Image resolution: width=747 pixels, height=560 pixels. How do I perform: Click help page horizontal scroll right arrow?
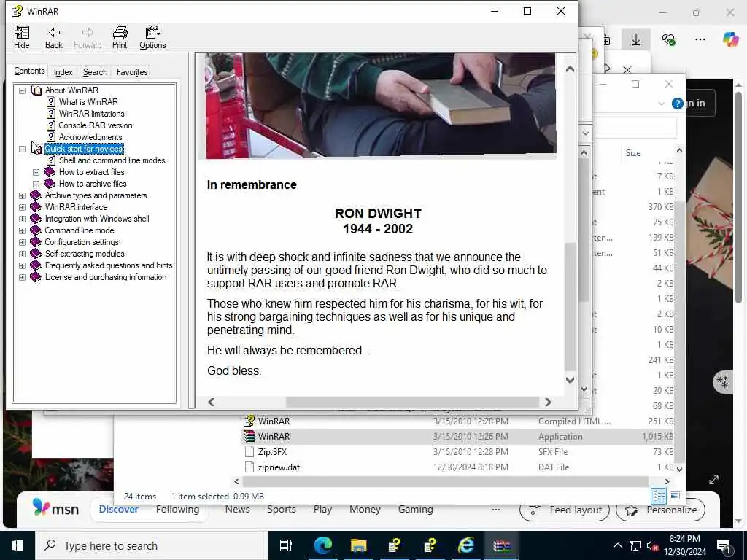[548, 402]
